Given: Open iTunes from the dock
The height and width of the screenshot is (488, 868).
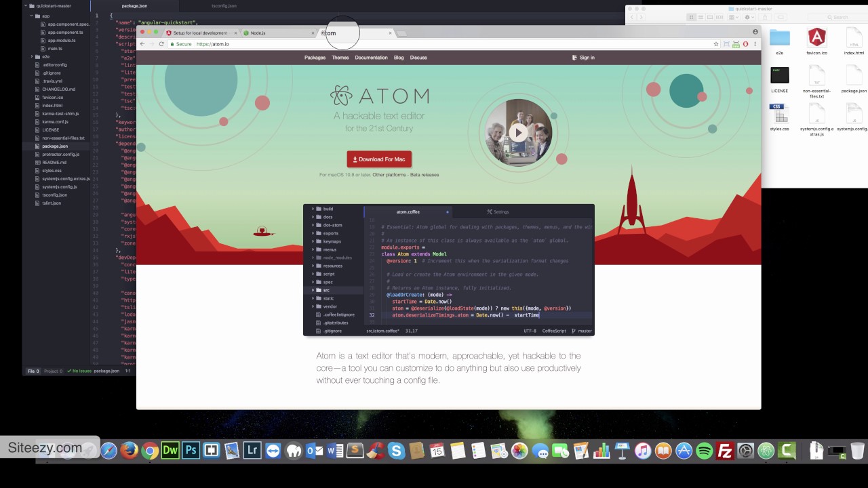Looking at the screenshot, I should (643, 450).
